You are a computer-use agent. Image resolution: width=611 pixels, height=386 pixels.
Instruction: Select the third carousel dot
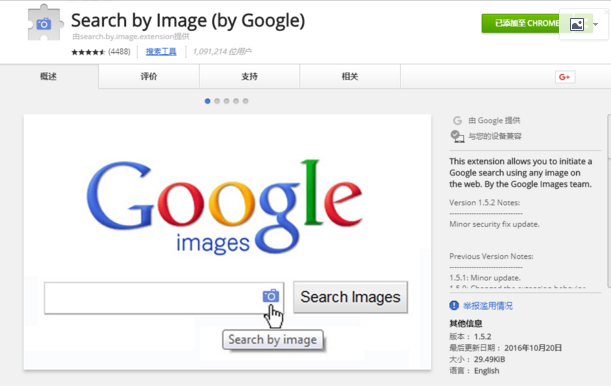pos(226,101)
